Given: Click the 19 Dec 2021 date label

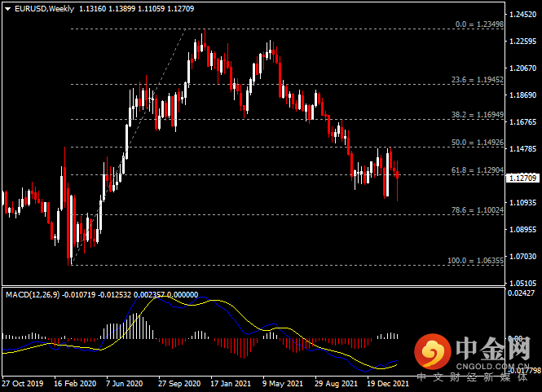Looking at the screenshot, I should [388, 383].
